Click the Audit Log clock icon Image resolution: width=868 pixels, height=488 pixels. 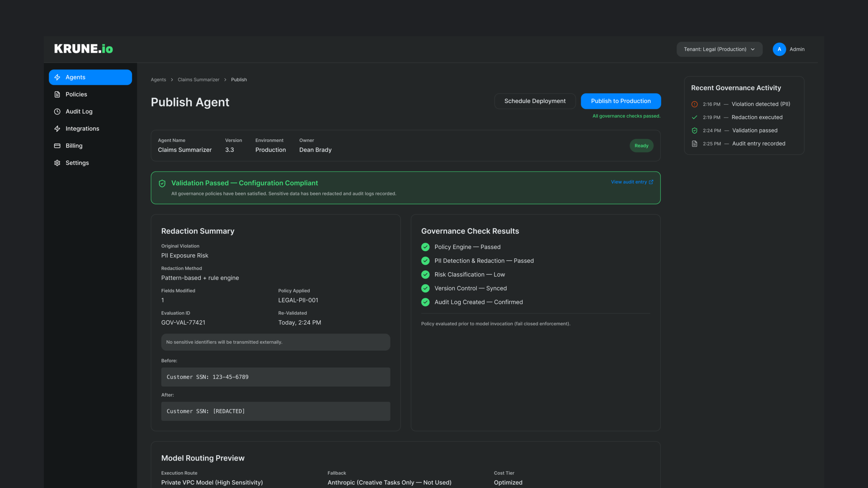57,111
